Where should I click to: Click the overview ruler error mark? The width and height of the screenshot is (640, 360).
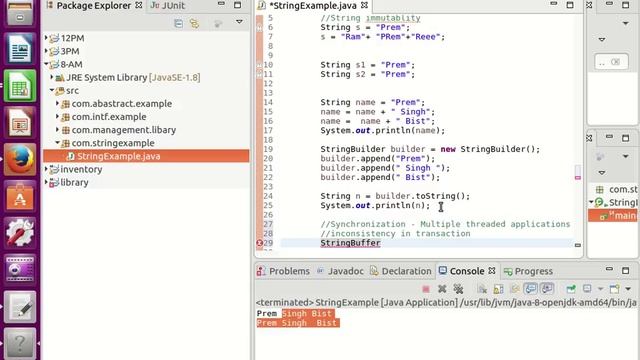(578, 178)
